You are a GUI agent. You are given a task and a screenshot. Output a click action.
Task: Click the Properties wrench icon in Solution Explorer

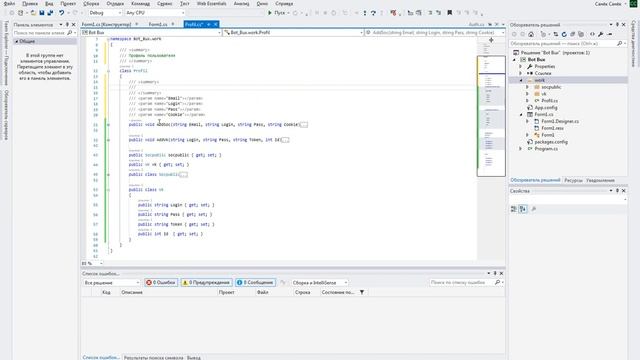pyautogui.click(x=601, y=34)
